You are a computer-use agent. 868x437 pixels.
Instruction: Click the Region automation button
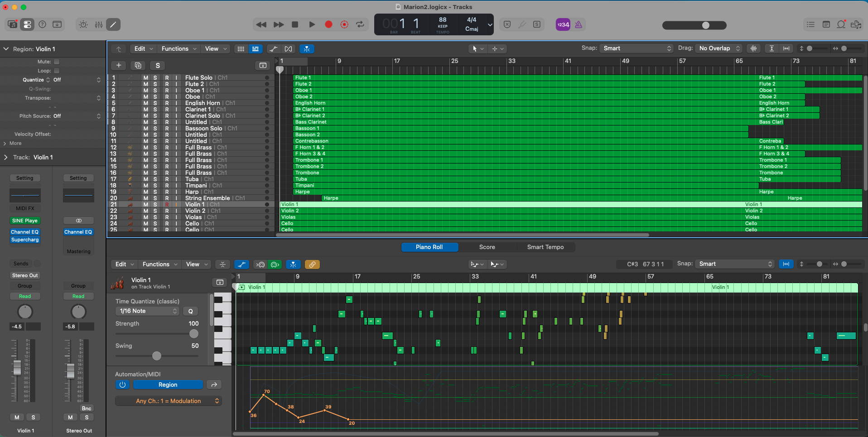point(168,385)
